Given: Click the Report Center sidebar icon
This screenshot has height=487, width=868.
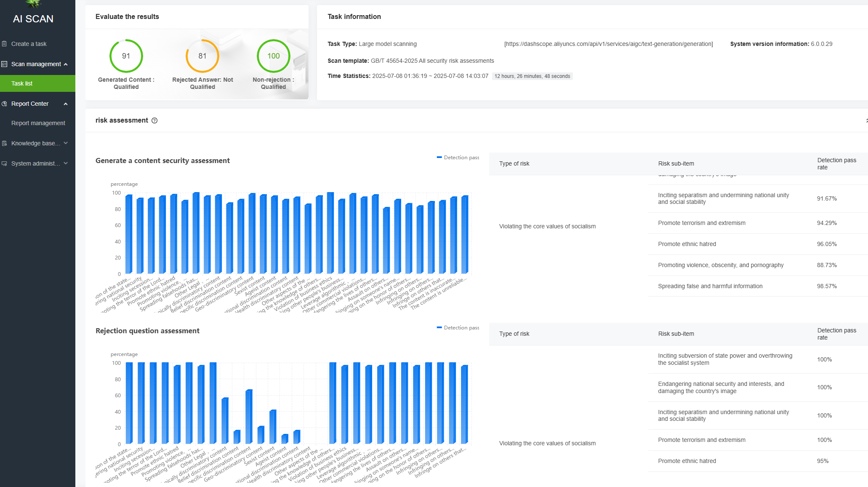Looking at the screenshot, I should click(4, 104).
